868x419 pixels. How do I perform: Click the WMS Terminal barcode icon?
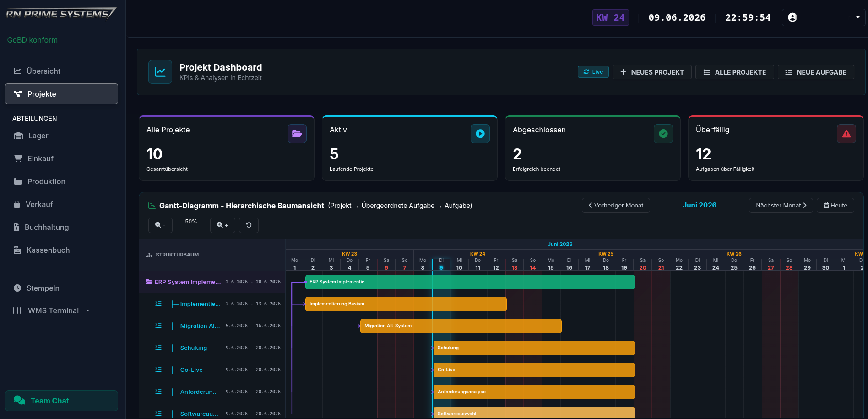click(x=17, y=310)
